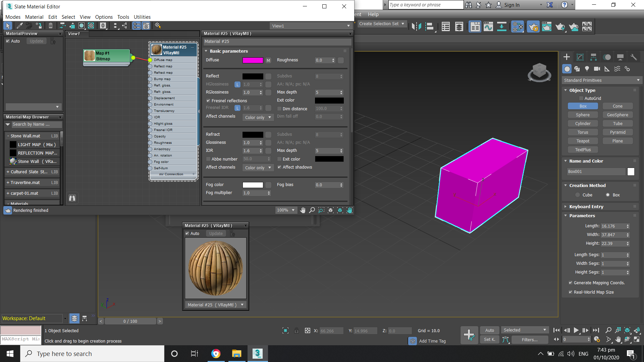Delete selected node with trash icon
Image resolution: width=644 pixels, height=362 pixels.
tap(51, 25)
